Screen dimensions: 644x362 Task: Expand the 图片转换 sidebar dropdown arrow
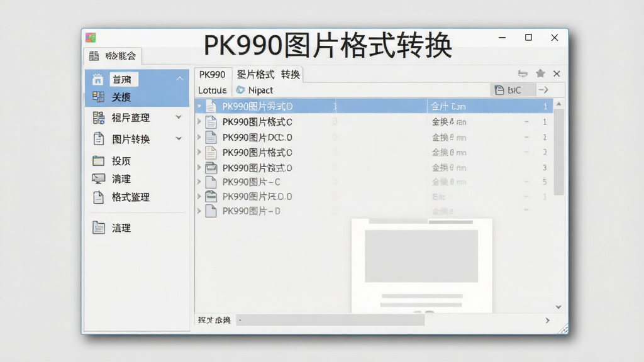click(x=179, y=139)
